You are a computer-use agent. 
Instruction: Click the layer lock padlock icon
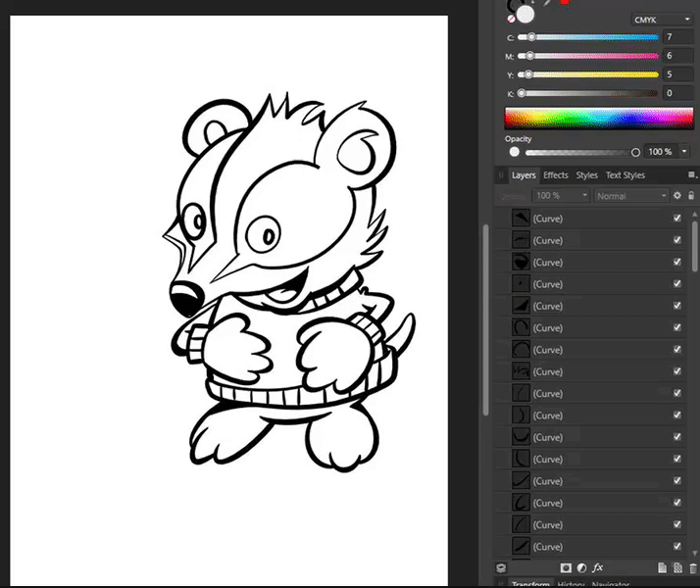point(691,195)
